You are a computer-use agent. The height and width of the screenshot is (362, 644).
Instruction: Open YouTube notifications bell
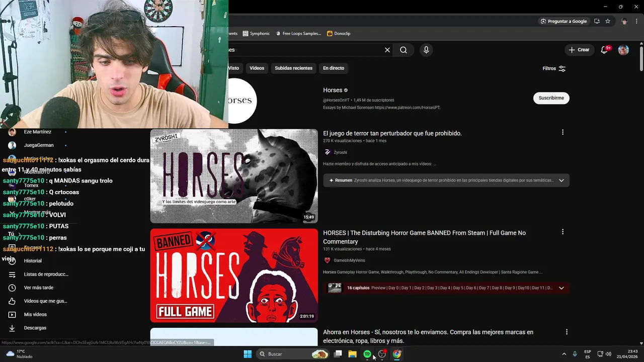(605, 50)
